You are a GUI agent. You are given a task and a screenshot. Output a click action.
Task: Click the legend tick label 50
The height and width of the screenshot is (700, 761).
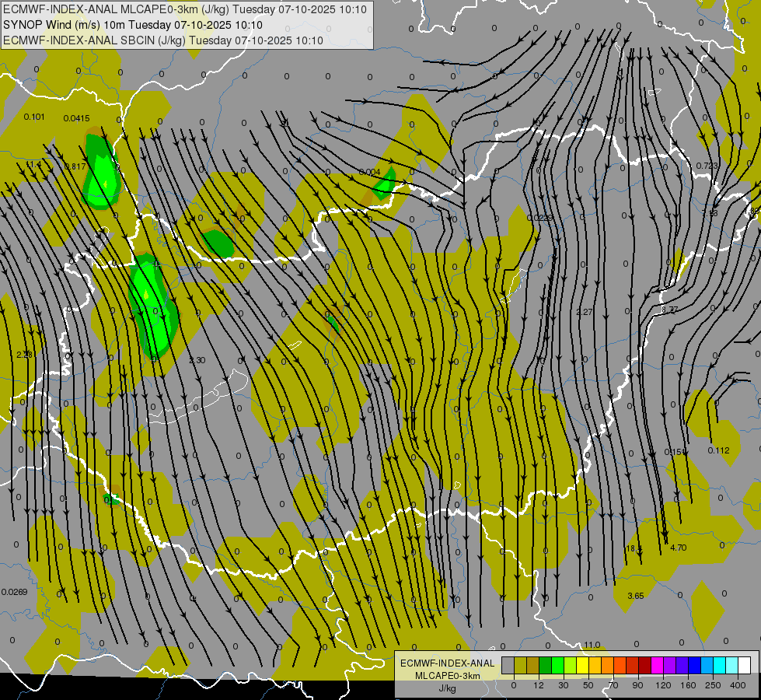point(588,685)
